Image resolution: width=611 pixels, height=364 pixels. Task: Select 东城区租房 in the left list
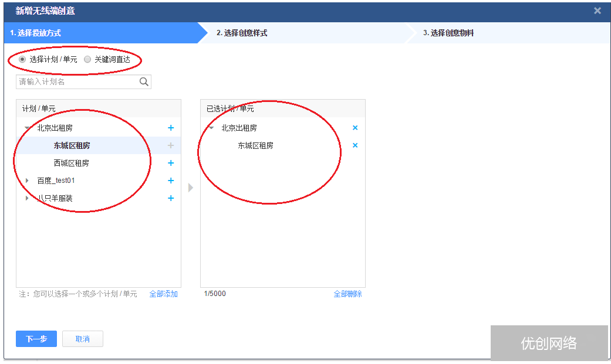point(72,145)
